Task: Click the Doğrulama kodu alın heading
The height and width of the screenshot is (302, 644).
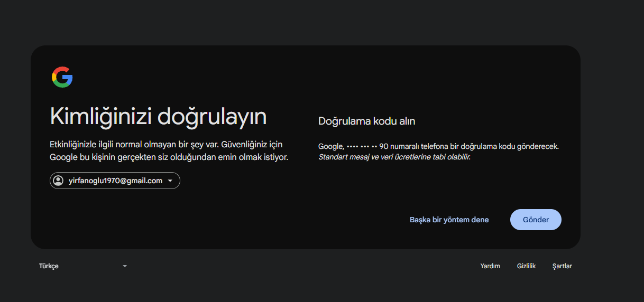Action: (x=366, y=121)
